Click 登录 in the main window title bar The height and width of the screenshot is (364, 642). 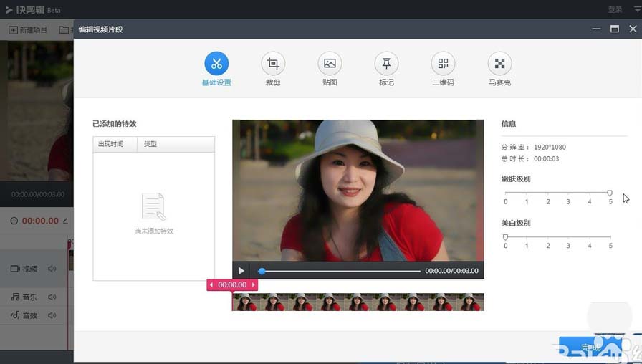615,9
